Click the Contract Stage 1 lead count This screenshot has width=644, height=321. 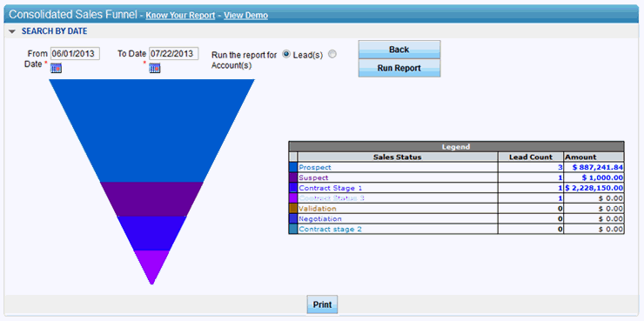click(560, 188)
